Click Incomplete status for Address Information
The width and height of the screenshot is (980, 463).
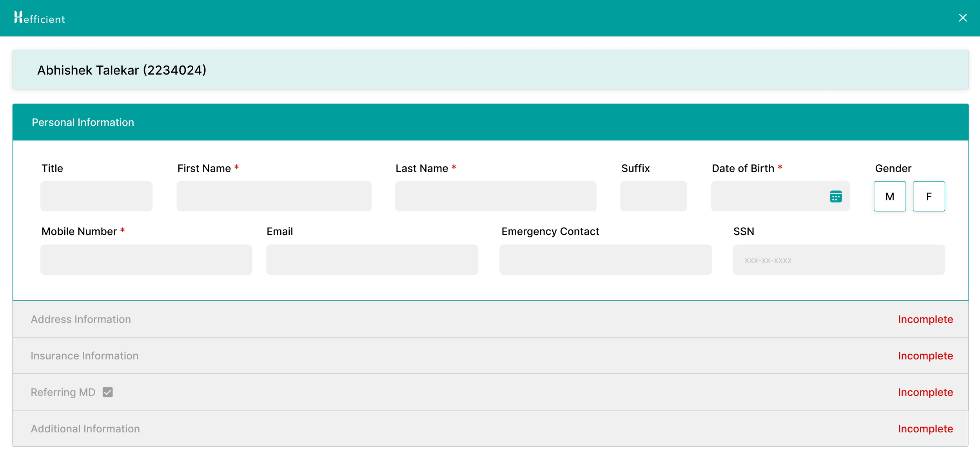(925, 319)
